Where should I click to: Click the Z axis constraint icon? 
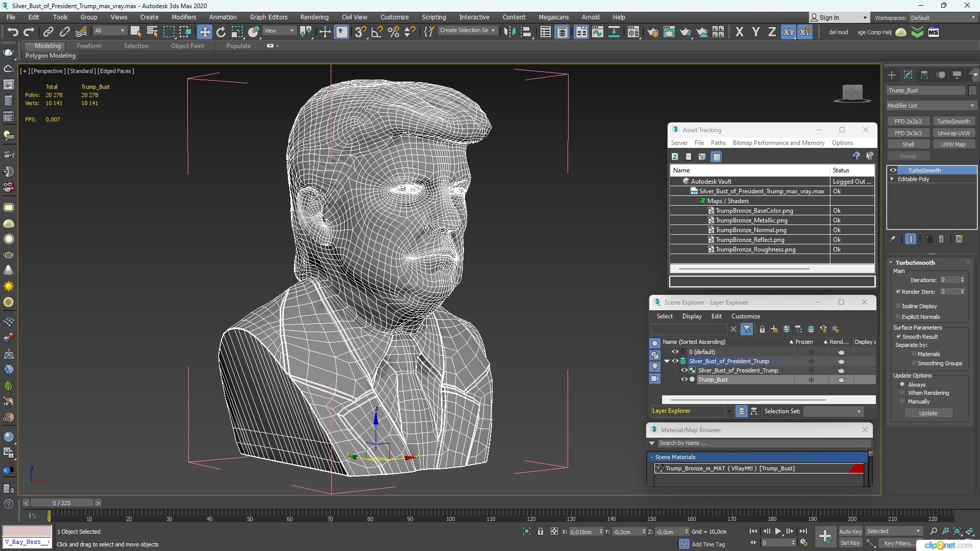coord(772,32)
